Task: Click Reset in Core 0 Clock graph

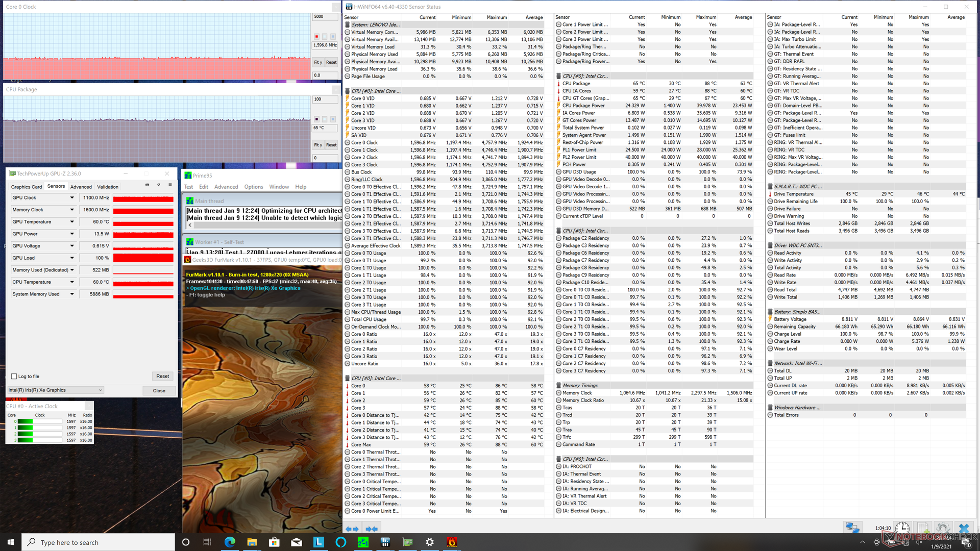Action: click(x=331, y=62)
